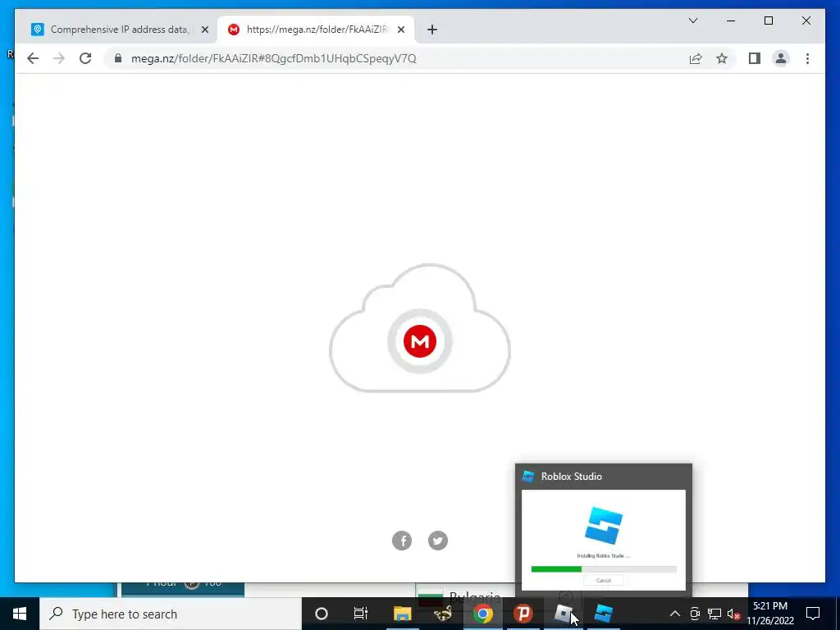Reload the mega.nz page

85,58
